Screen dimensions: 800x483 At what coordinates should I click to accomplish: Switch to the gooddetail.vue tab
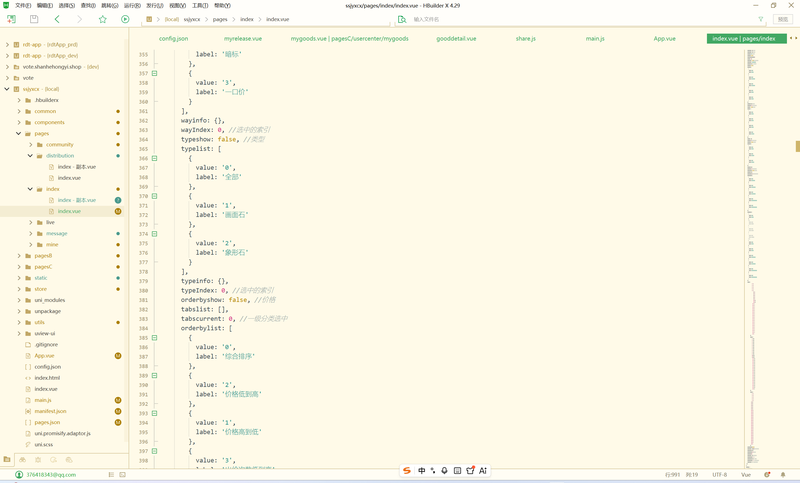point(456,38)
